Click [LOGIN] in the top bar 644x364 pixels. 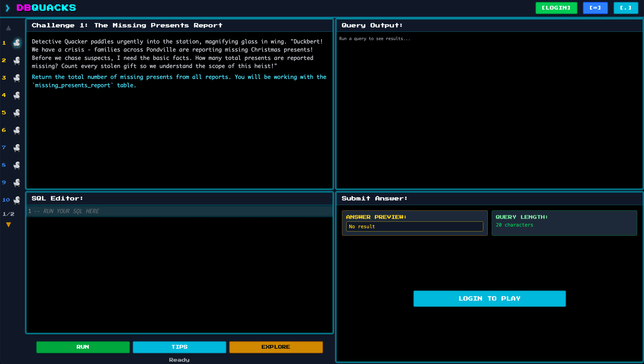coord(556,8)
